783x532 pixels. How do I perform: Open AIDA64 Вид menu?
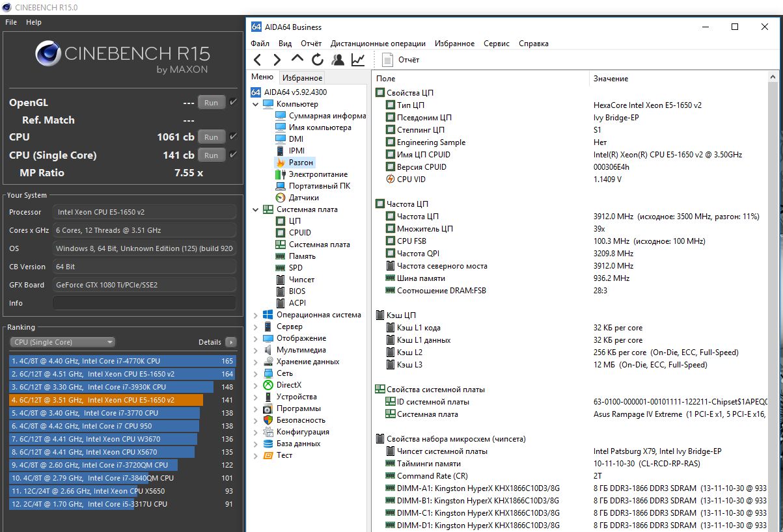click(285, 44)
